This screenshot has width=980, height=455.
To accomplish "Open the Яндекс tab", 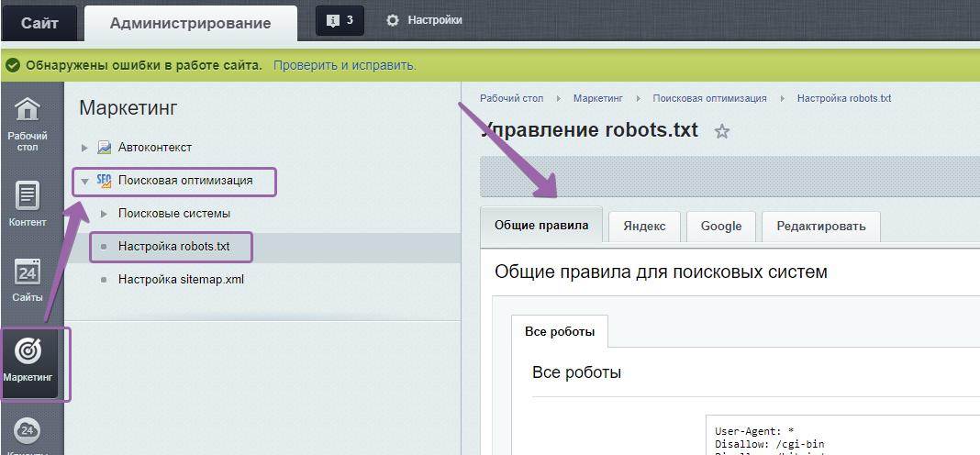I will [x=644, y=227].
